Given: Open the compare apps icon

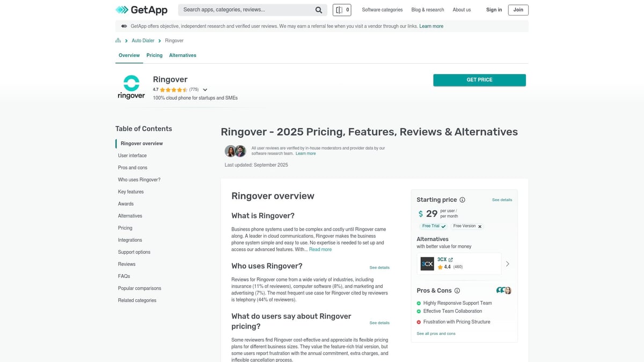Looking at the screenshot, I should 342,10.
